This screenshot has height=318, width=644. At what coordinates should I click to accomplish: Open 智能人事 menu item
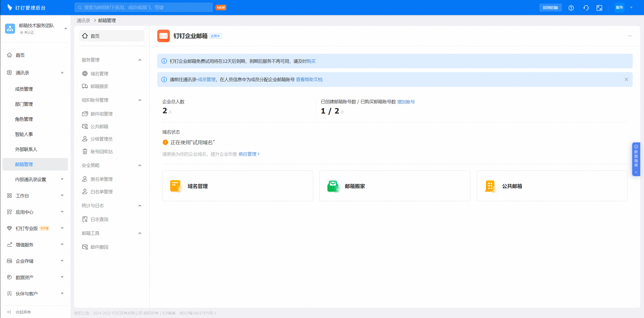click(x=35, y=134)
